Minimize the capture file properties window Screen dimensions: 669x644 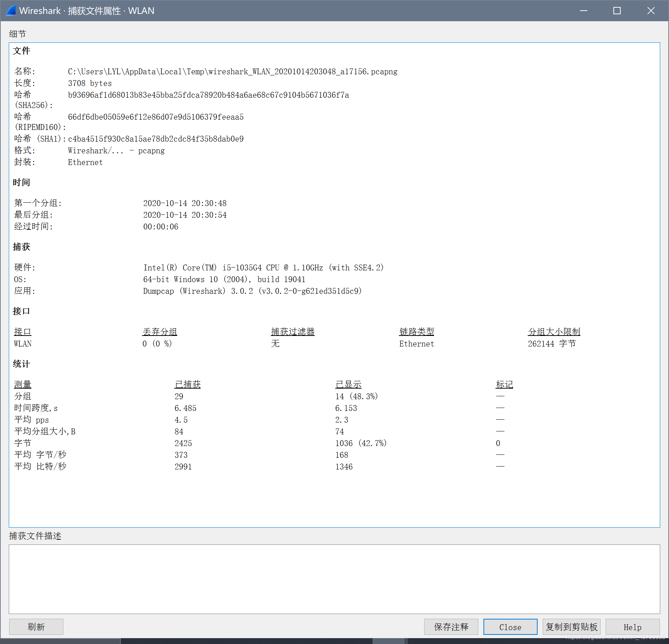click(584, 11)
